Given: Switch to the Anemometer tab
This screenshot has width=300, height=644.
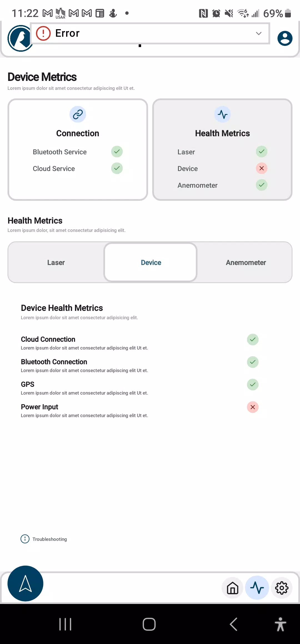Looking at the screenshot, I should [246, 262].
